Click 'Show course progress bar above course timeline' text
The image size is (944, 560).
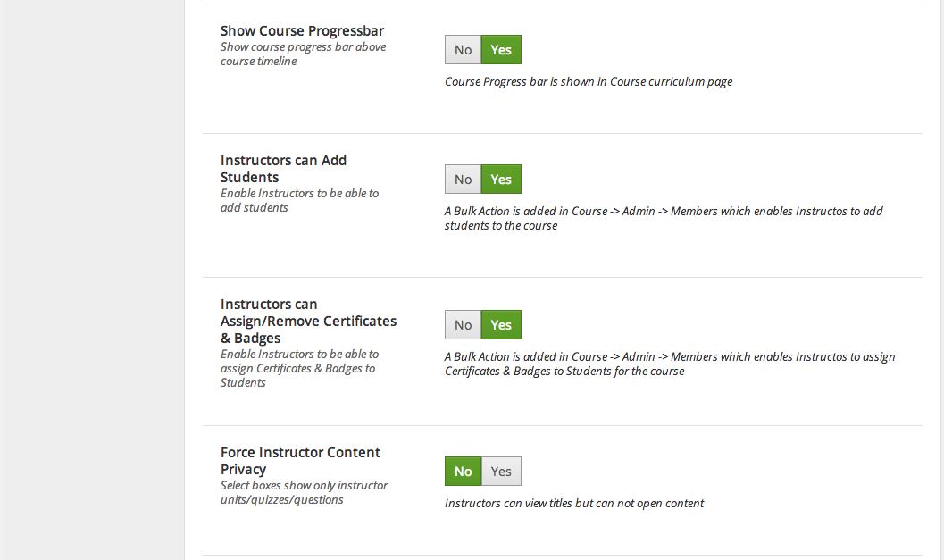(304, 54)
